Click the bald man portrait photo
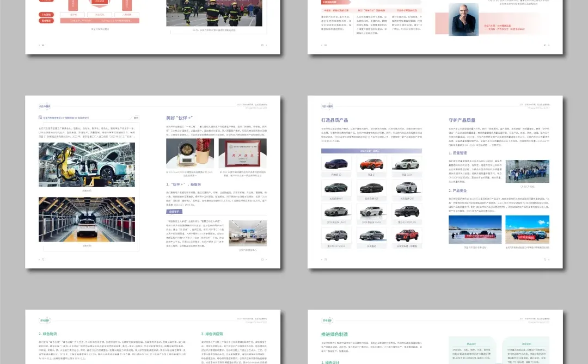 [x=464, y=20]
